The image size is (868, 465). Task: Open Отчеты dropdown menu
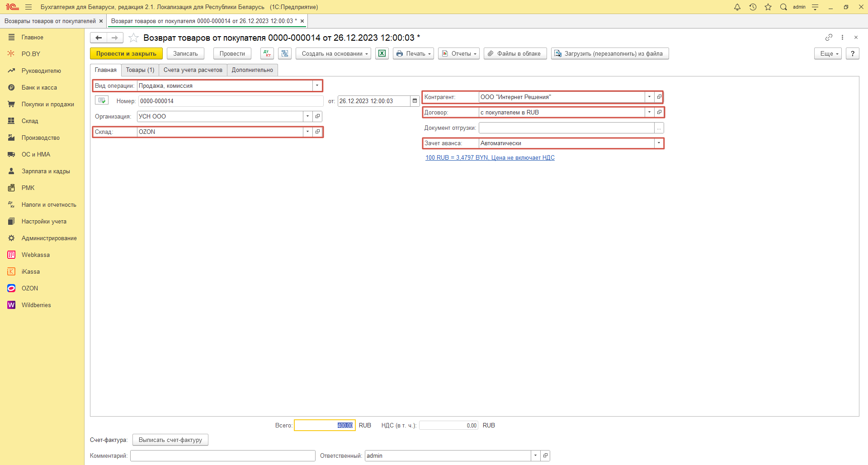point(459,53)
